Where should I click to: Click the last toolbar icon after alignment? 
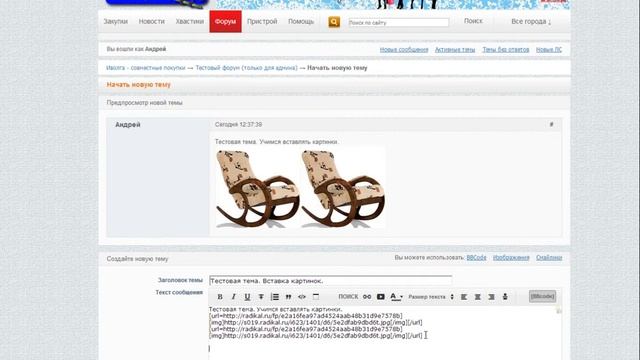pos(505,297)
